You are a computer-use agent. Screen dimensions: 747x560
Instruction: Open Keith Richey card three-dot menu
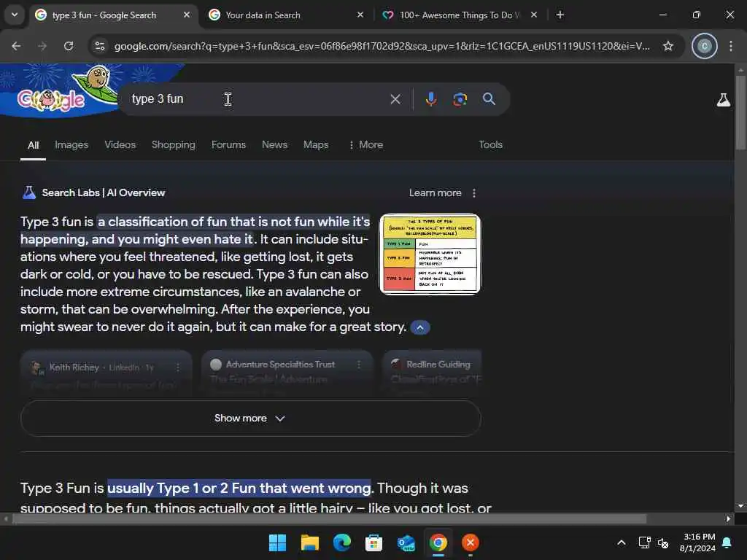pyautogui.click(x=178, y=367)
